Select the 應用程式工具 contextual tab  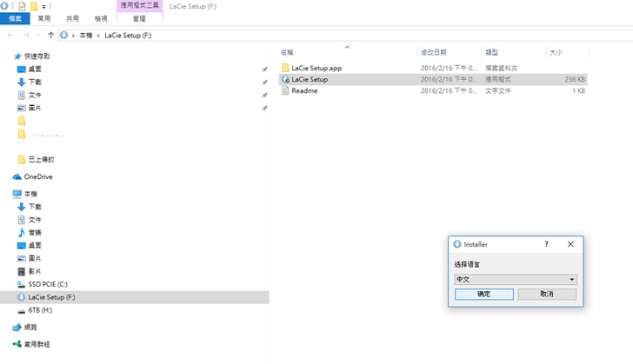click(x=140, y=6)
